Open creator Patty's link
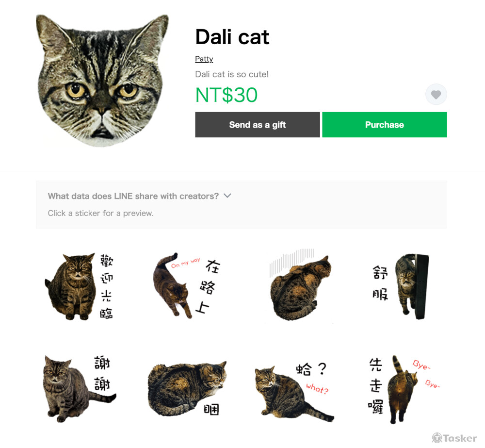Screen dimensions: 485x448 pyautogui.click(x=204, y=59)
